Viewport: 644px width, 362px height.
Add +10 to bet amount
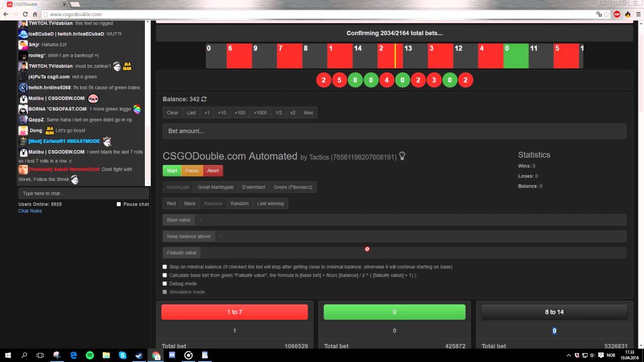click(x=222, y=113)
